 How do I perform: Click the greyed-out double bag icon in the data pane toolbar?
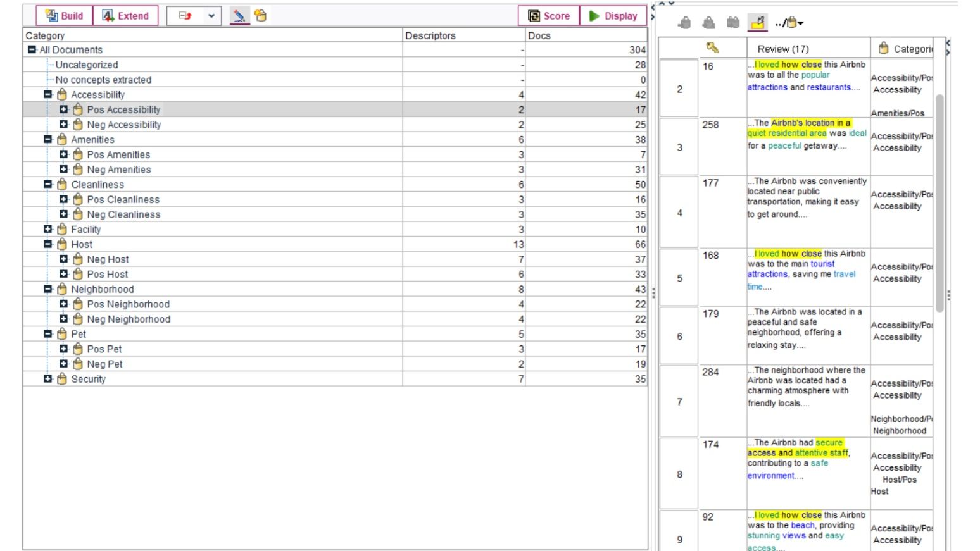(x=733, y=23)
